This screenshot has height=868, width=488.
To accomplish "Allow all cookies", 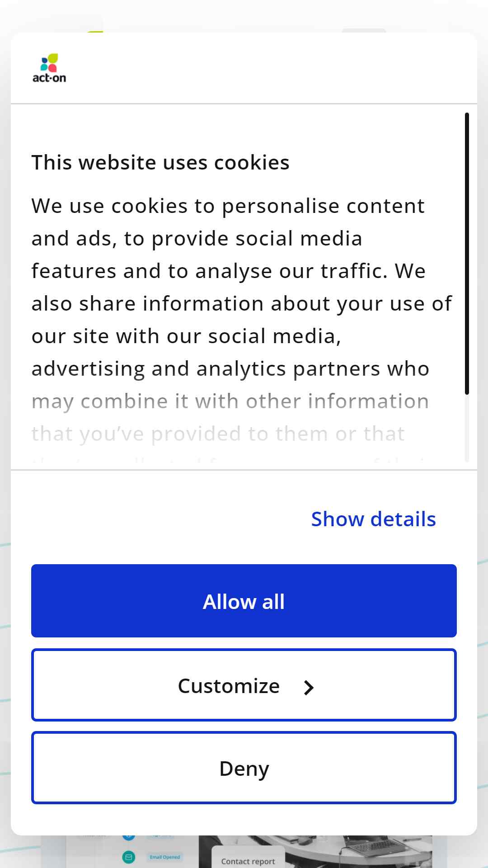I will tap(244, 601).
